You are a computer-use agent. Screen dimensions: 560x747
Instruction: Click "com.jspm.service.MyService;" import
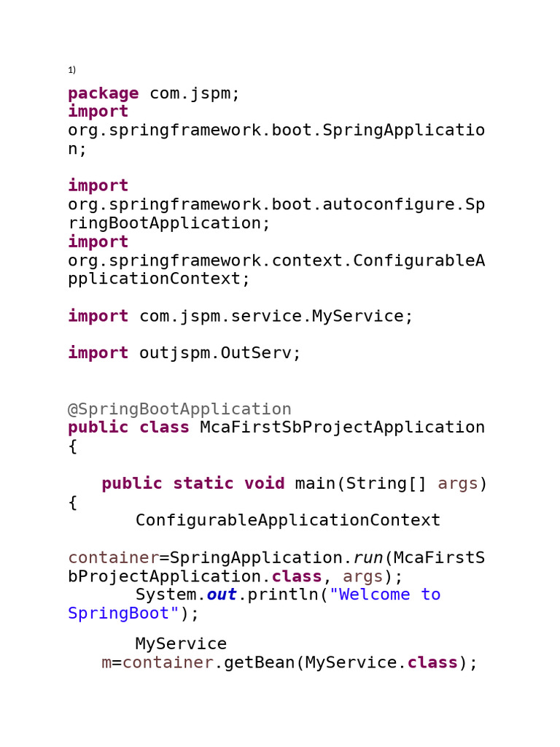pos(276,316)
